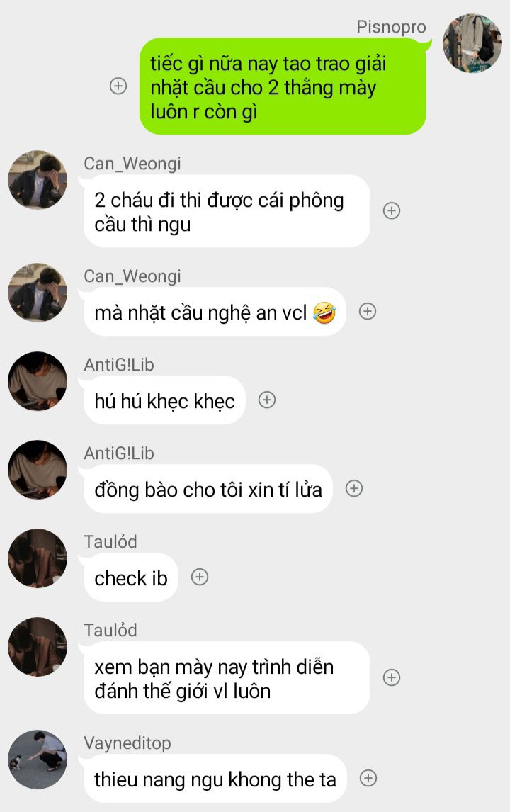Tap Can_Weongi name above "2 cháu đi thi"
This screenshot has height=812, width=510.
point(132,164)
